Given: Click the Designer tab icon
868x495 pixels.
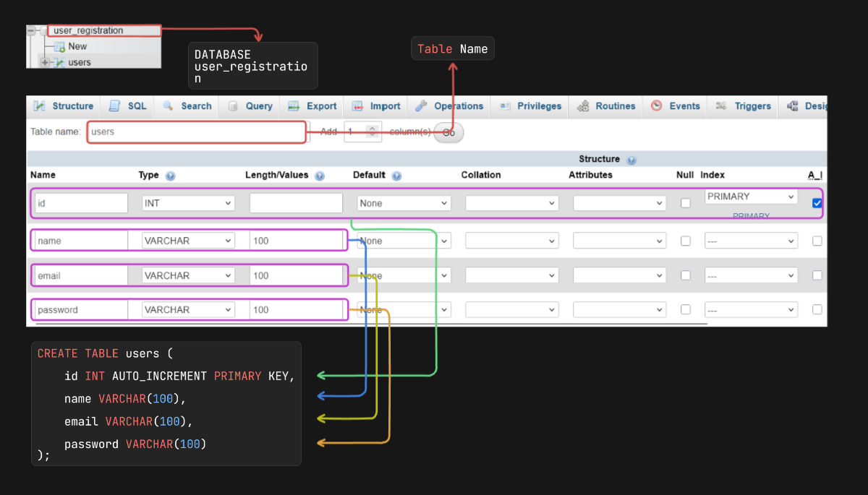Looking at the screenshot, I should (x=792, y=106).
